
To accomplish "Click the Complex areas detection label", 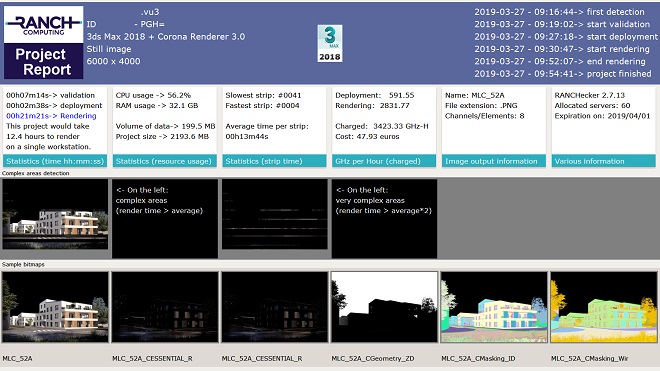I will 35,173.
